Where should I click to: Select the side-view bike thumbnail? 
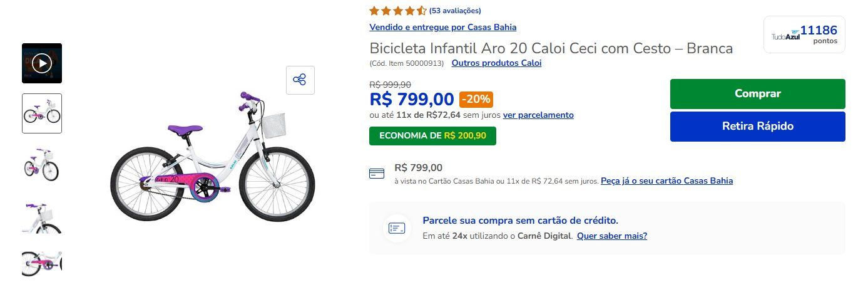click(42, 113)
